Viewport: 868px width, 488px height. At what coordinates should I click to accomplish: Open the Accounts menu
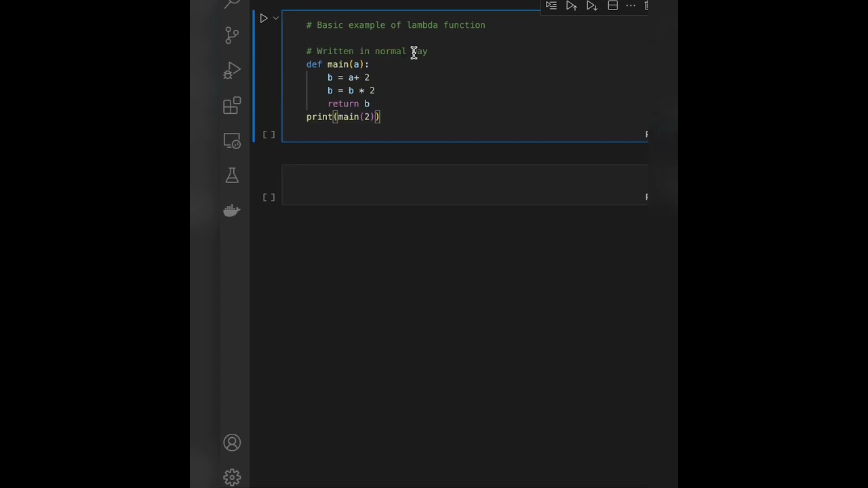point(232,443)
